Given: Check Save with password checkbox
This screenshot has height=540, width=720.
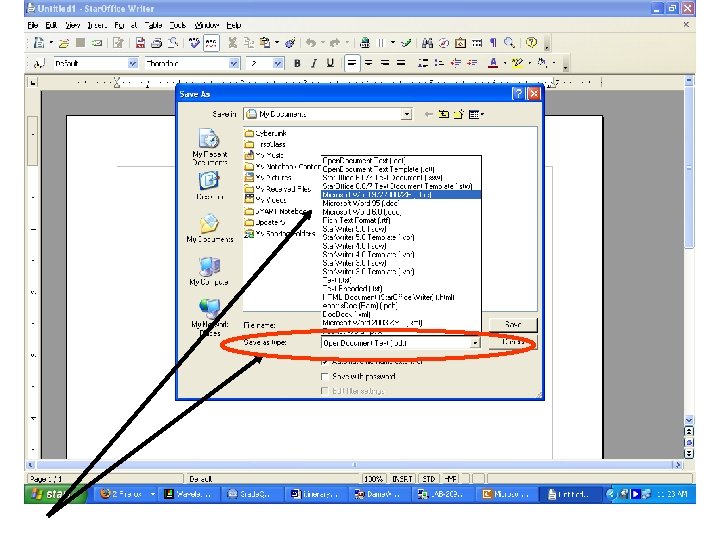Looking at the screenshot, I should (x=325, y=377).
